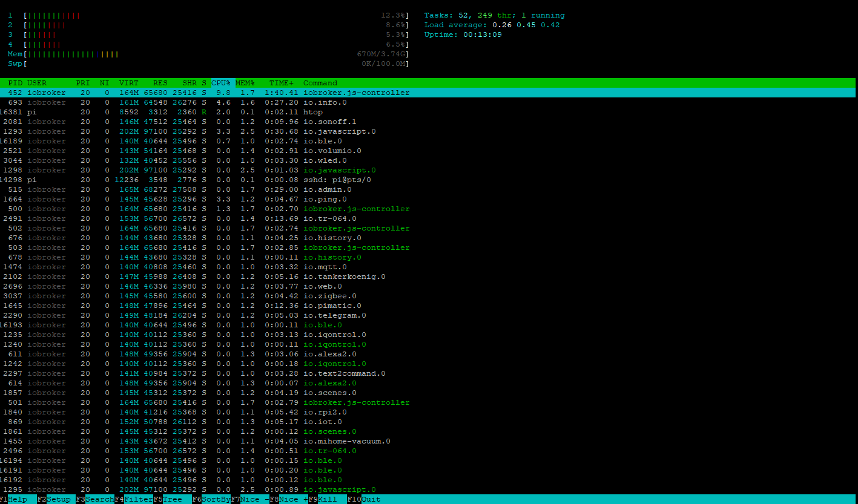Select the htop process row
Screen dimensions: 858x504
427,112
